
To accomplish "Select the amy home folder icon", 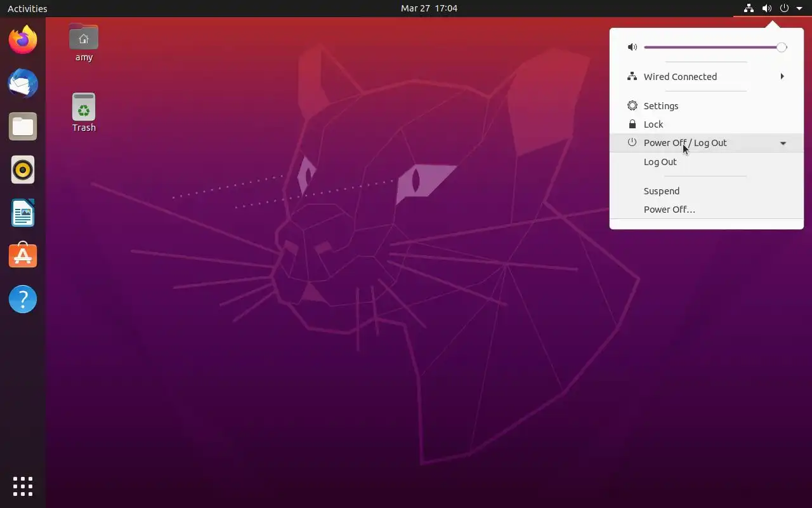I will click(84, 43).
